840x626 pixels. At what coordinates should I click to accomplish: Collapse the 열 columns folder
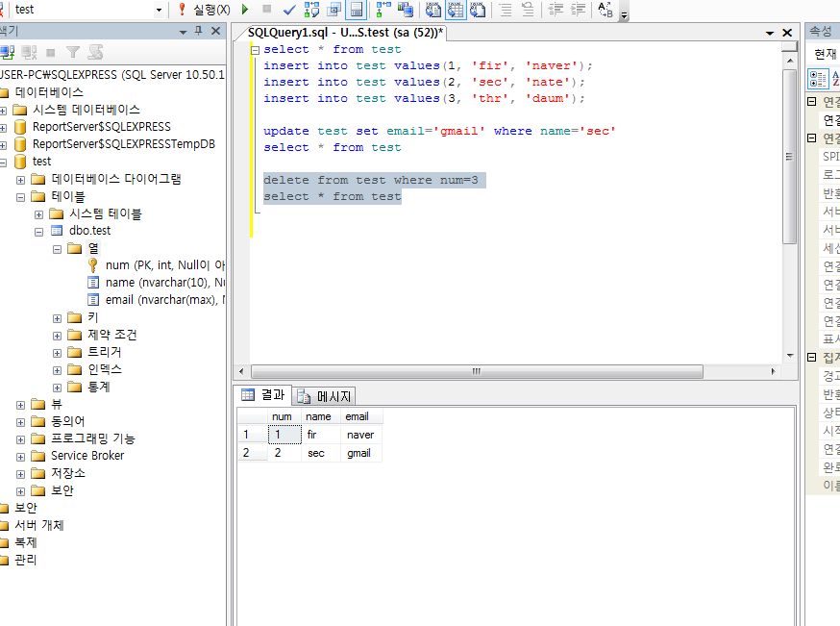click(x=57, y=249)
